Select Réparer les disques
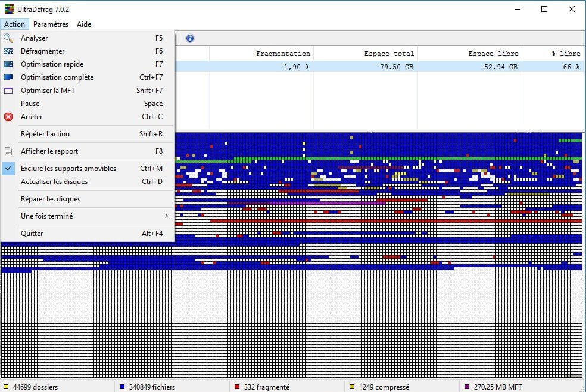The height and width of the screenshot is (392, 586). click(51, 199)
